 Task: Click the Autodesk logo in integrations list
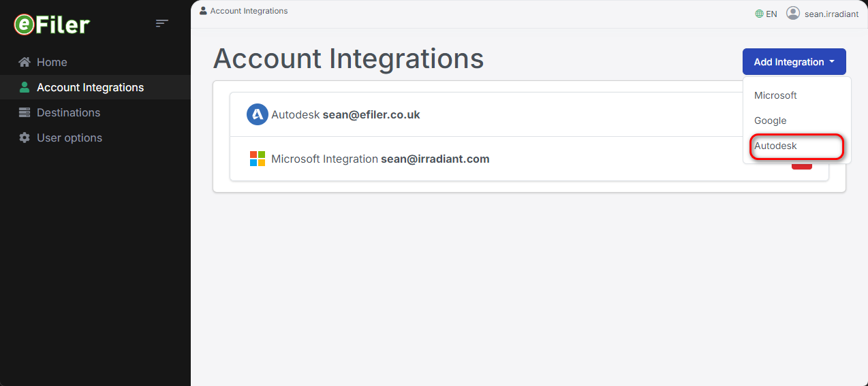point(257,114)
